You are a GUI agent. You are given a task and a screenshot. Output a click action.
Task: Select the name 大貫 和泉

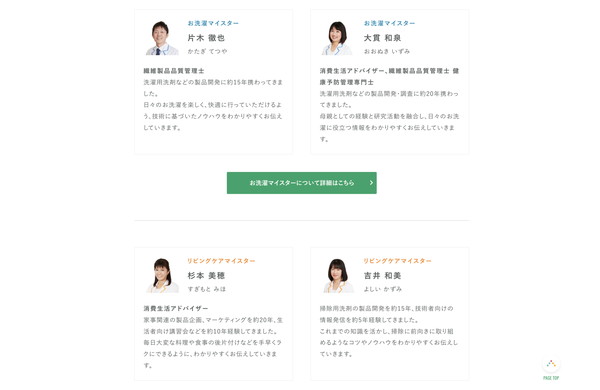point(382,38)
